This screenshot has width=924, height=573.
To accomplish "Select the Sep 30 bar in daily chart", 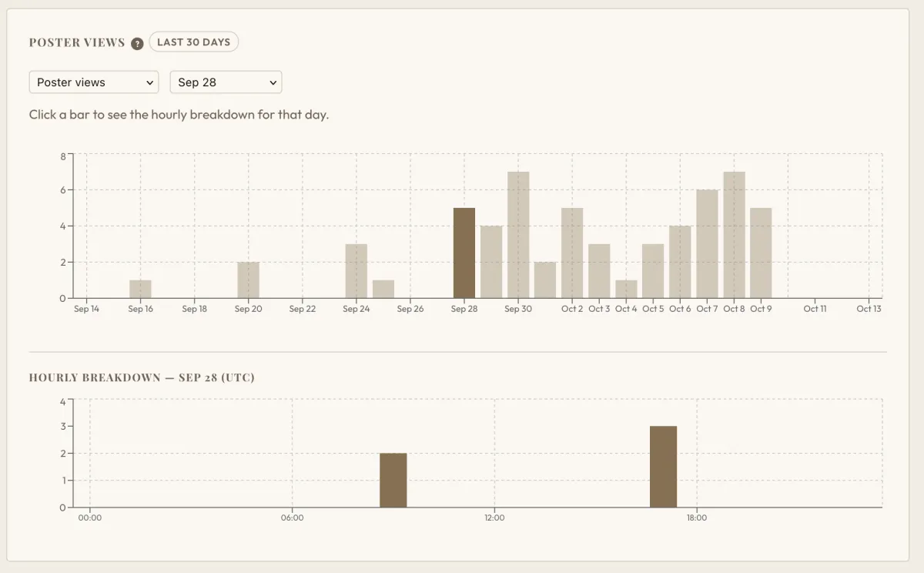I will click(518, 235).
